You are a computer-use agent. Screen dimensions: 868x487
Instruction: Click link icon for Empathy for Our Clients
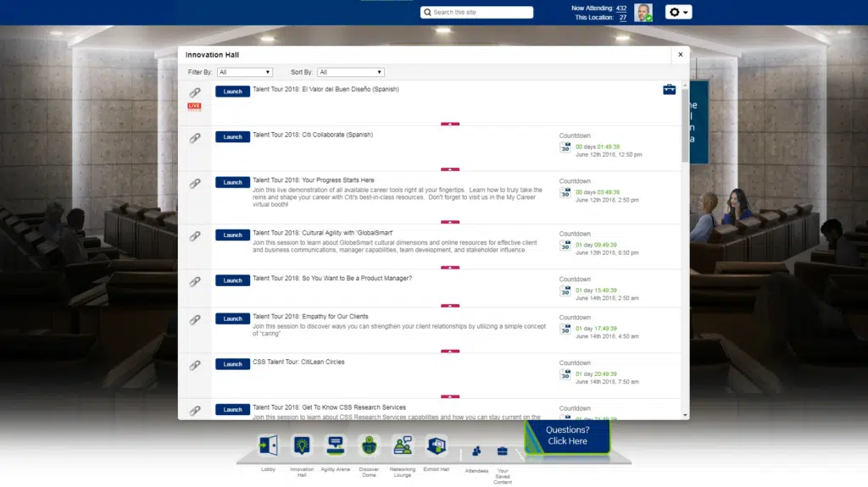[x=195, y=320]
